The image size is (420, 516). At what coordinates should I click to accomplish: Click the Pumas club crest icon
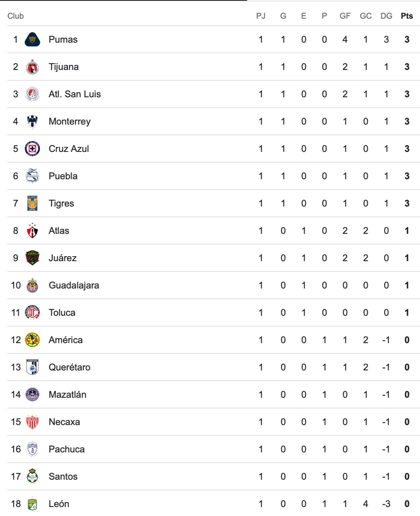pyautogui.click(x=32, y=39)
